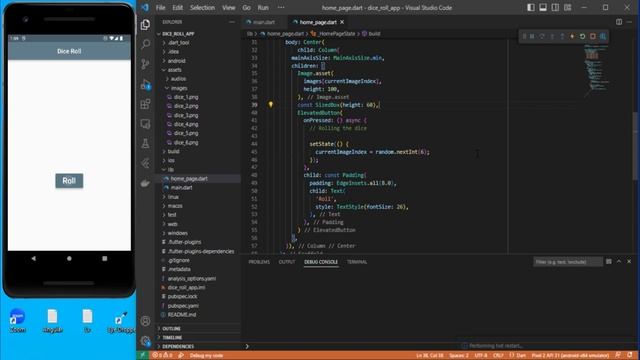Expand the audios folder

178,79
